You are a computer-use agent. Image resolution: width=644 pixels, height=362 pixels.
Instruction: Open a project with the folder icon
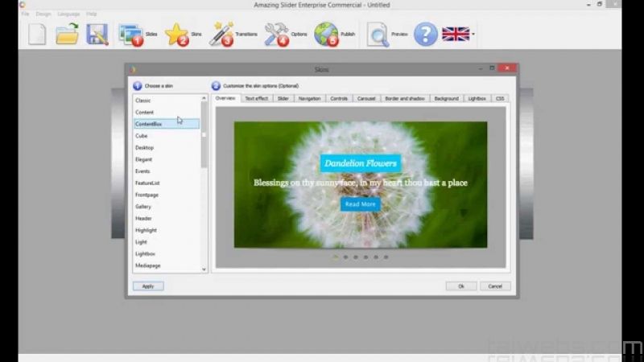[x=67, y=34]
